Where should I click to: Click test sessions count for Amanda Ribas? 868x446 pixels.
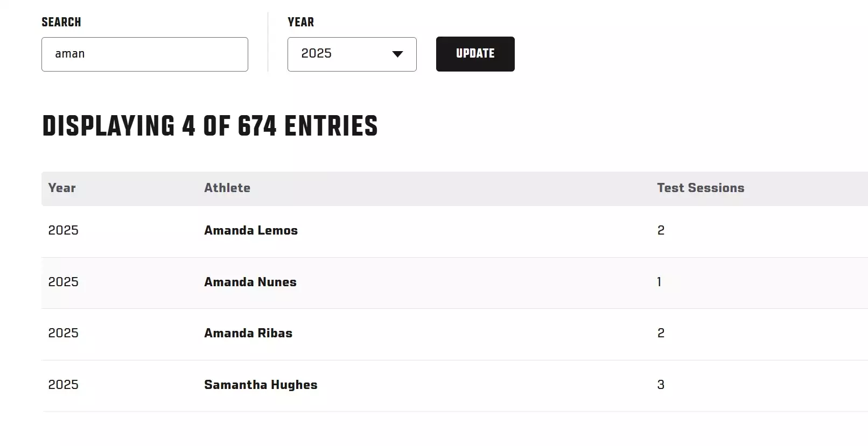coord(661,333)
